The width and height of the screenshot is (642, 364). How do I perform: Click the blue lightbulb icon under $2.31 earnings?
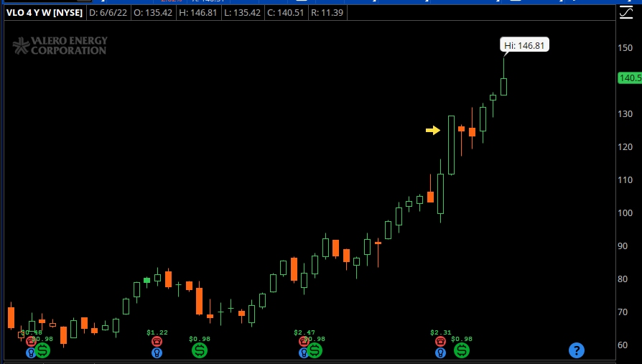440,353
